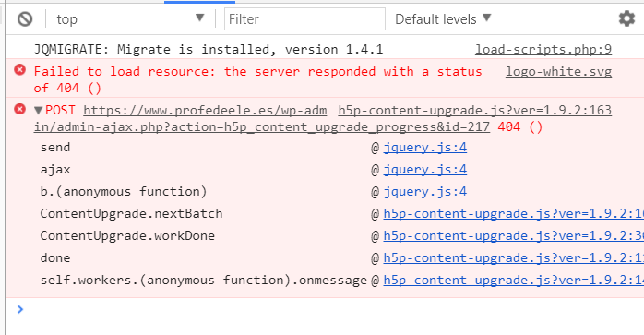Expand the Default levels dropdown
644x335 pixels.
[443, 18]
